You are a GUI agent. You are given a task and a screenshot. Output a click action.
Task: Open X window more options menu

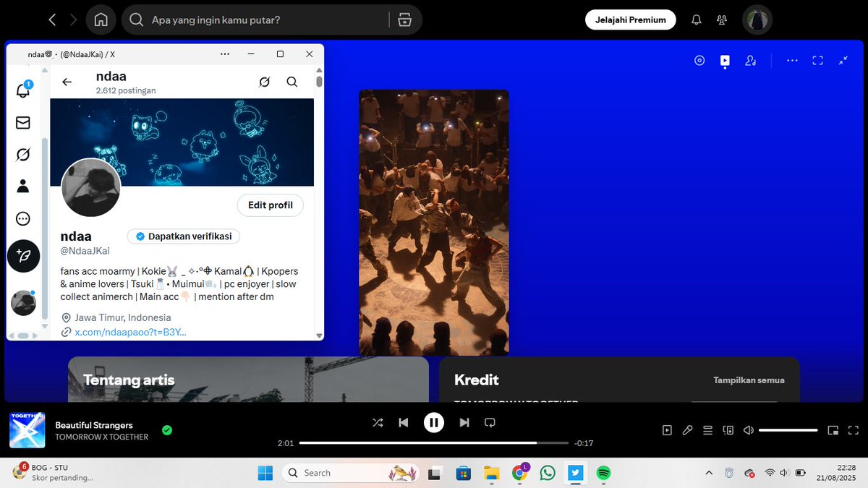click(x=224, y=54)
